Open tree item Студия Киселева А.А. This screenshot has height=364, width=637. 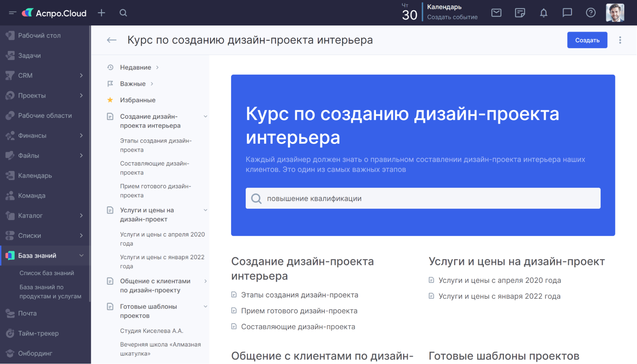tap(152, 331)
